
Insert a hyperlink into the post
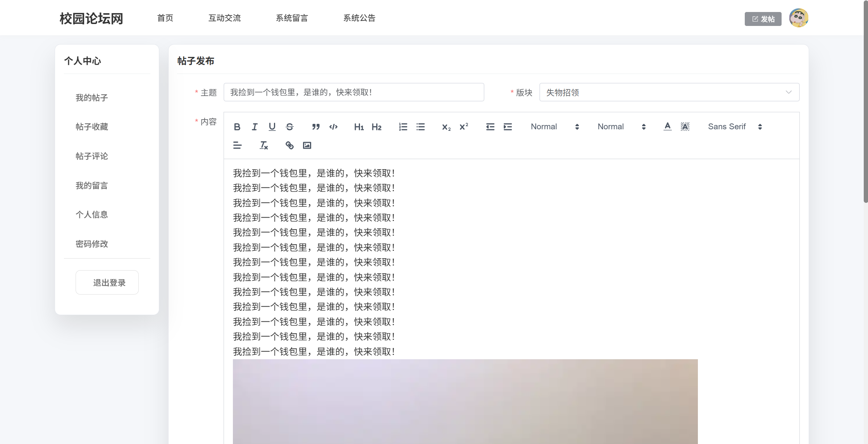pyautogui.click(x=289, y=145)
